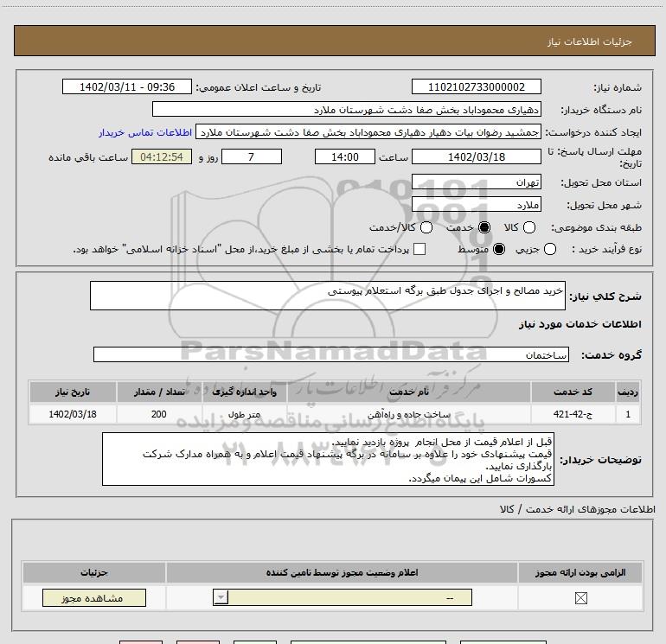Image resolution: width=666 pixels, height=644 pixels.
Task: Click the مشاهده مجوز button
Action: (x=94, y=597)
